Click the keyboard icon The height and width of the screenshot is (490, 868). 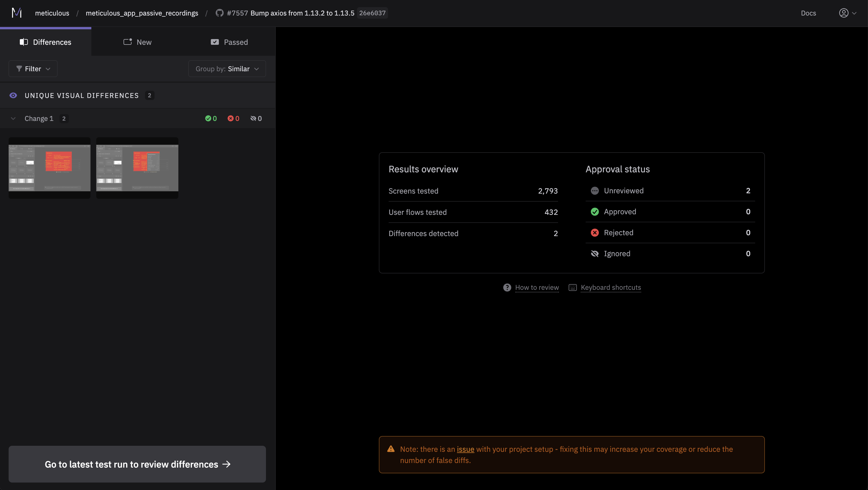pyautogui.click(x=572, y=288)
